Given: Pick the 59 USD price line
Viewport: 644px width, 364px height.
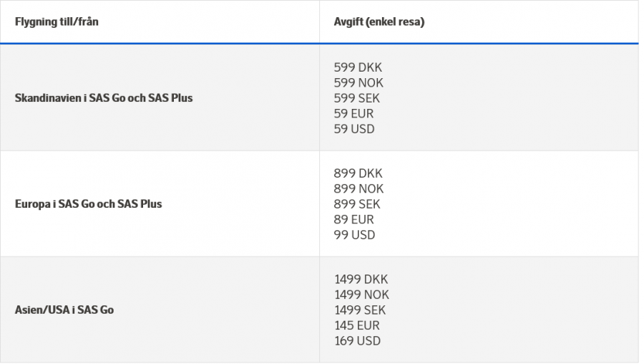Looking at the screenshot, I should pos(354,129).
